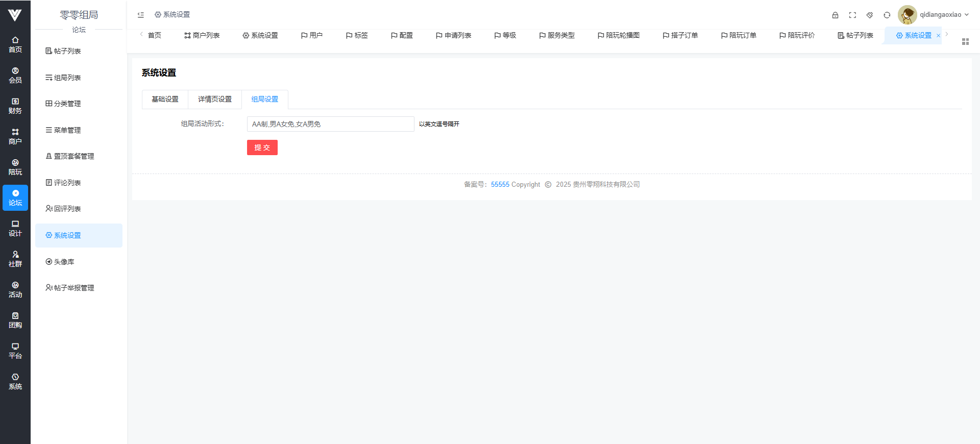Open 会员 section in left sidebar

click(15, 76)
